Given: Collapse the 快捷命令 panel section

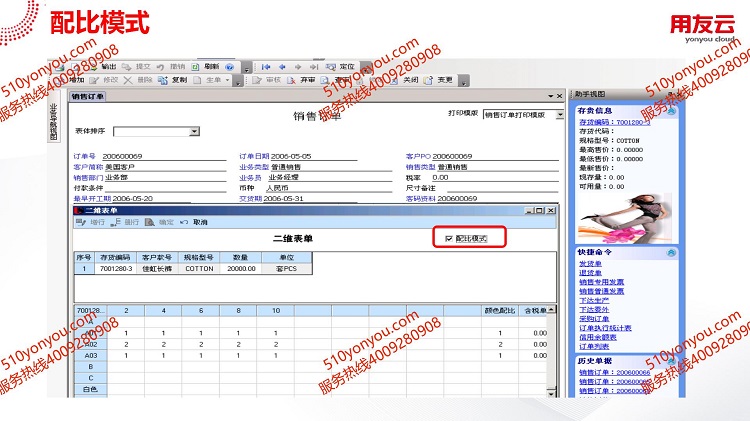Looking at the screenshot, I should click(x=673, y=252).
